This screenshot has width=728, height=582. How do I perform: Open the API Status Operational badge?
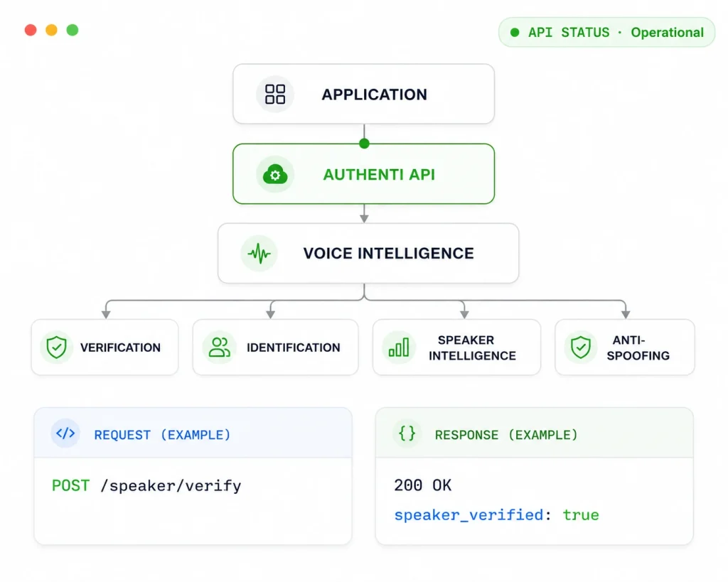(607, 33)
